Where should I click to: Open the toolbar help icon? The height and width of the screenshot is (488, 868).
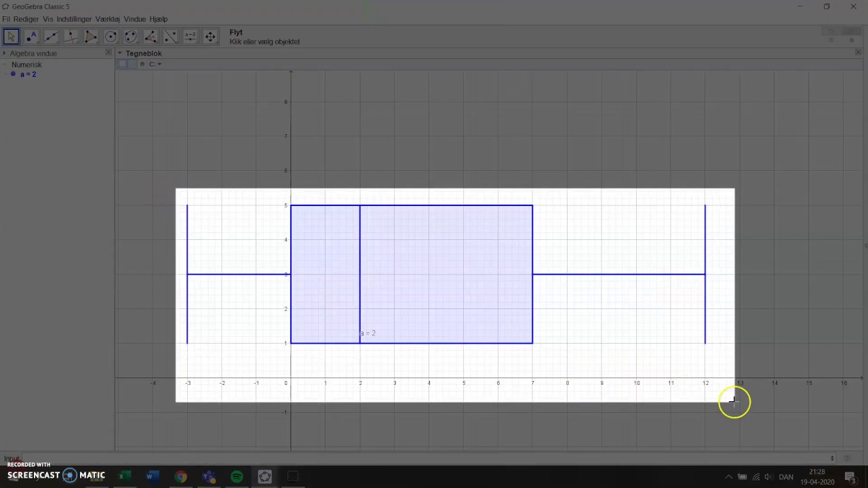831,41
